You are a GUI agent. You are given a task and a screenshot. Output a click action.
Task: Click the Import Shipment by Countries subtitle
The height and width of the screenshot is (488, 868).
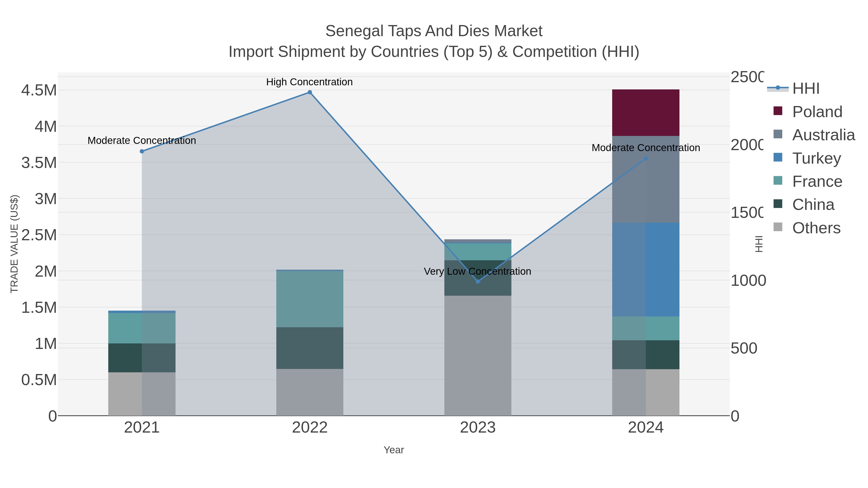point(434,52)
